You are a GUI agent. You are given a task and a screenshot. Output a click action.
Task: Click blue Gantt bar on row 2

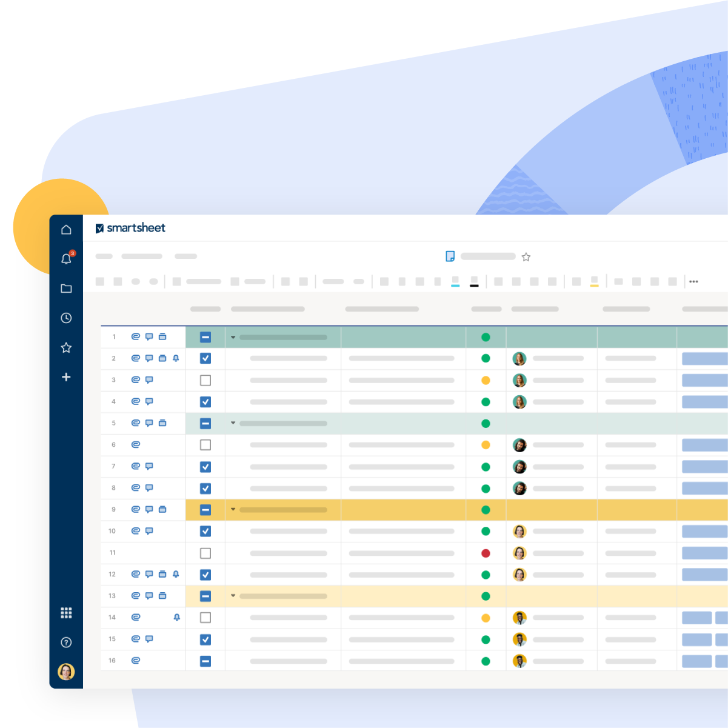[x=705, y=358]
